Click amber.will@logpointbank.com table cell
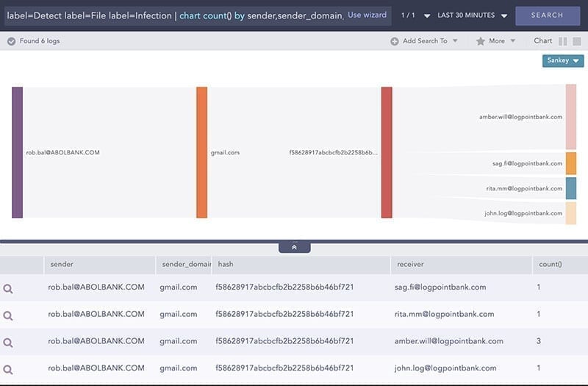The width and height of the screenshot is (588, 386). (448, 341)
